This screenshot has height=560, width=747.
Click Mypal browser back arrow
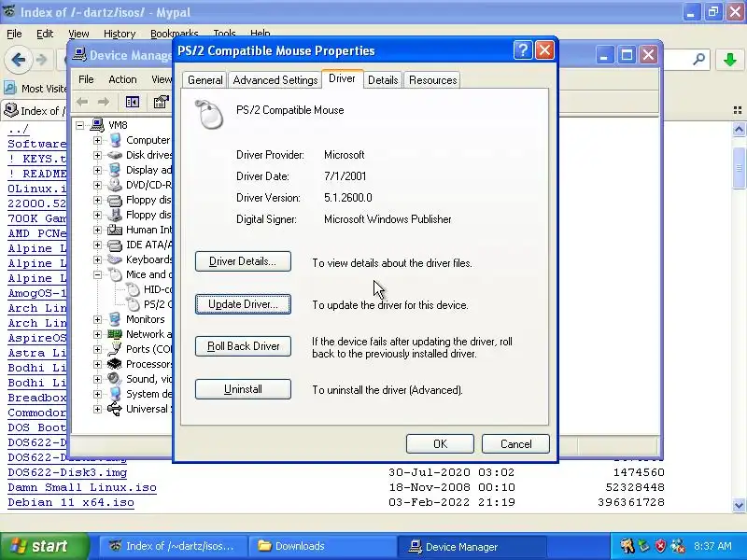point(19,60)
